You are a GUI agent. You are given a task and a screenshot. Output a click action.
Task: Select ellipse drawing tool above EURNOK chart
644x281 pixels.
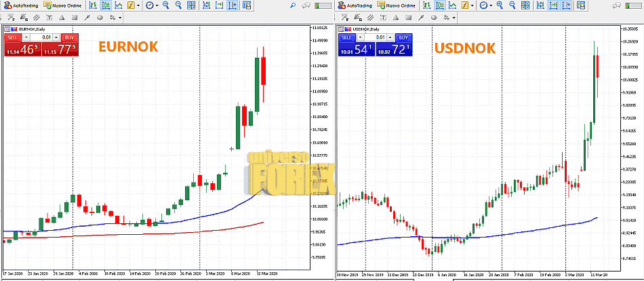tap(100, 17)
